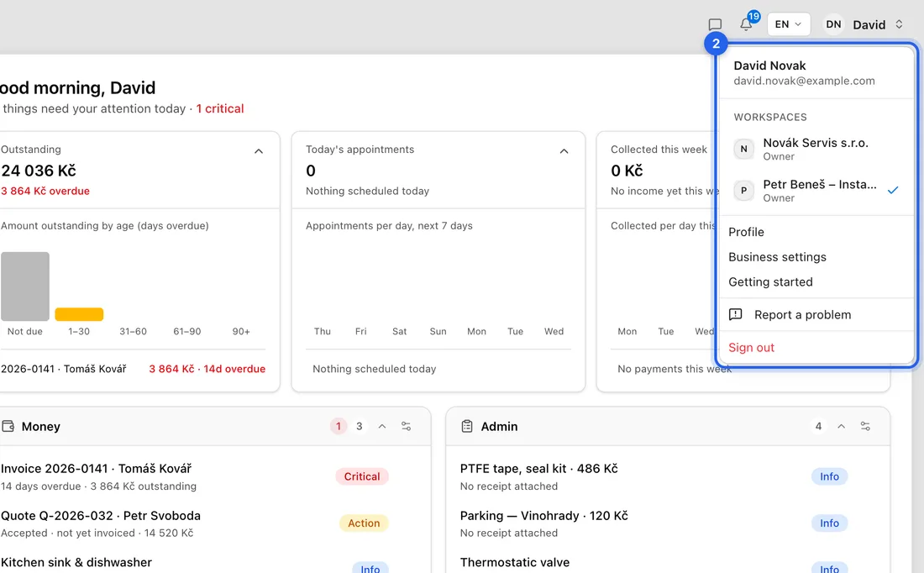Click Info badge for Parking Vinohrady

(x=829, y=523)
